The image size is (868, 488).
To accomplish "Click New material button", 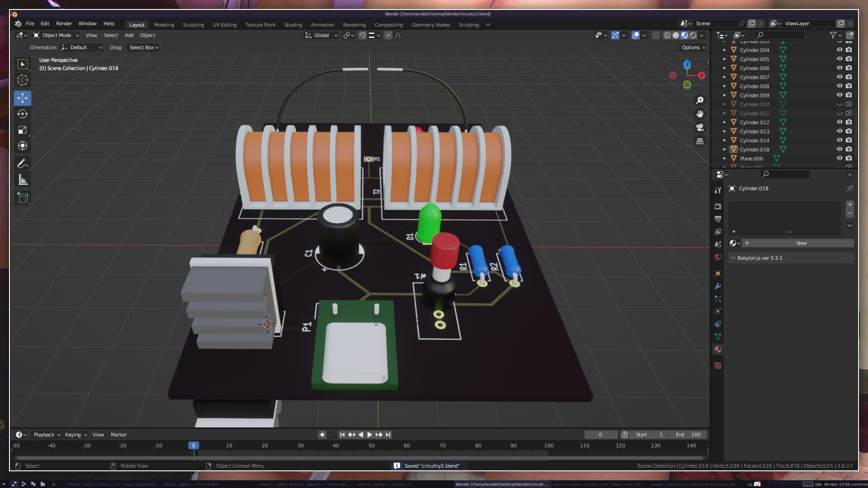I will [x=801, y=243].
